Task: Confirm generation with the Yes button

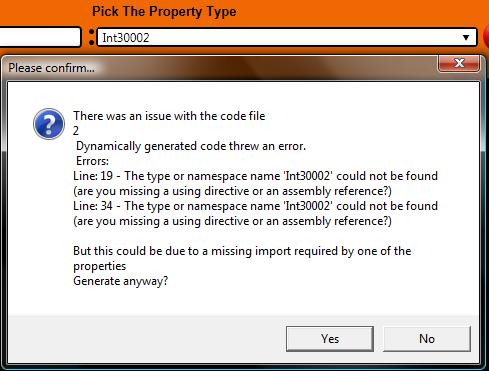Action: tap(330, 339)
